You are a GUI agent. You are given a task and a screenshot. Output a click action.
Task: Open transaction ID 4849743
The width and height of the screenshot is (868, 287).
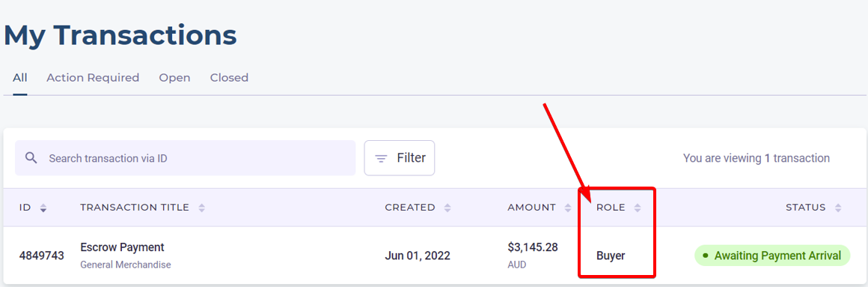[41, 256]
